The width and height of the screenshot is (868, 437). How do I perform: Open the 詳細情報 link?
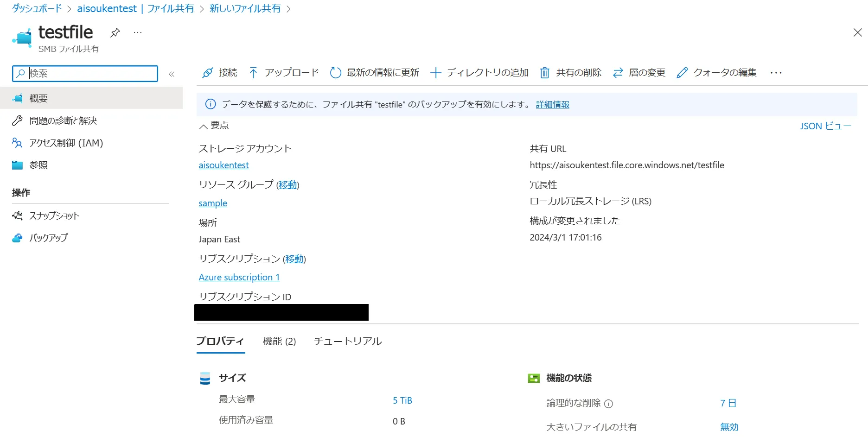[552, 104]
